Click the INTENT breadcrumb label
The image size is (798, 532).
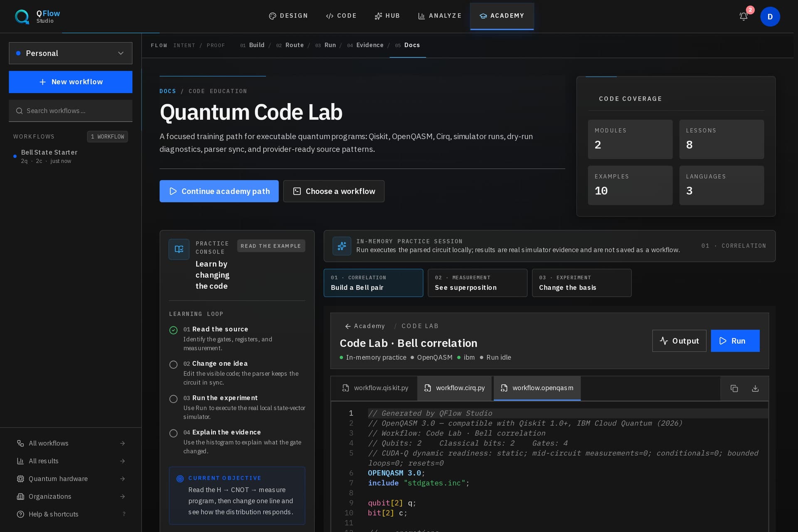[184, 45]
